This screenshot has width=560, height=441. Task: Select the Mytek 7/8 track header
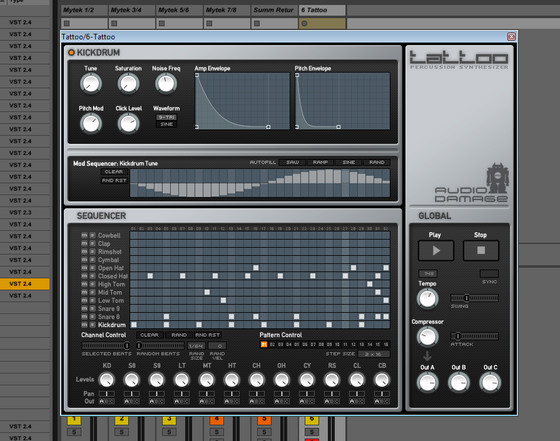(226, 10)
